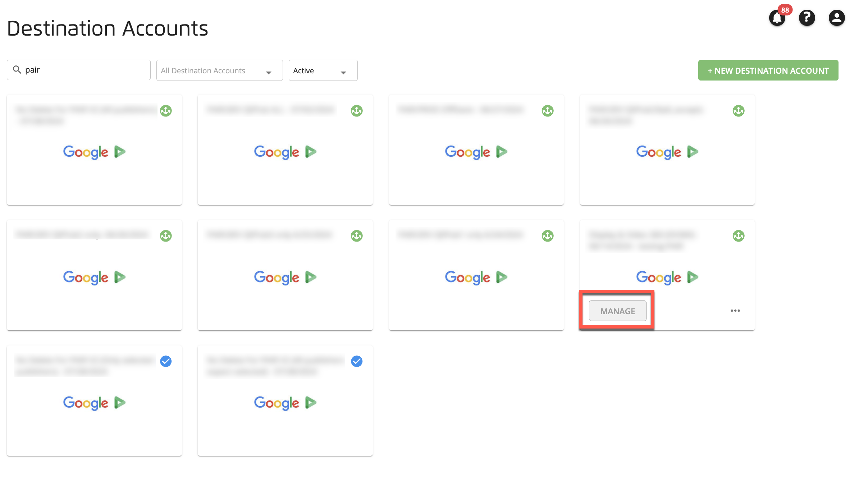Toggle the checkmark on bottom-second account card
The image size is (868, 491).
click(356, 361)
